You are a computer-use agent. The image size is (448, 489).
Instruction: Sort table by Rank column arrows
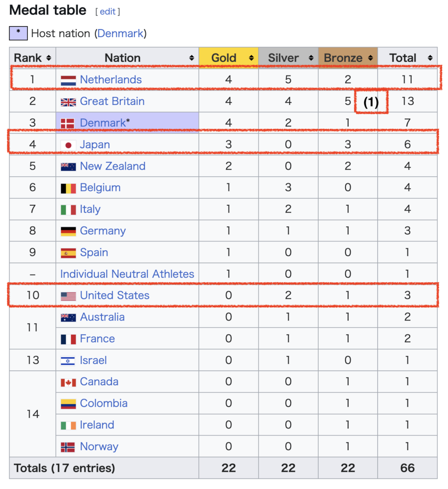[x=48, y=58]
